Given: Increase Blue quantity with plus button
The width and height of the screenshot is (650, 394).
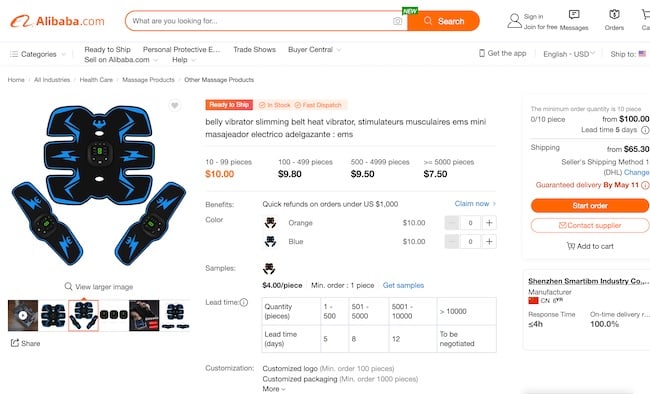Looking at the screenshot, I should click(489, 241).
